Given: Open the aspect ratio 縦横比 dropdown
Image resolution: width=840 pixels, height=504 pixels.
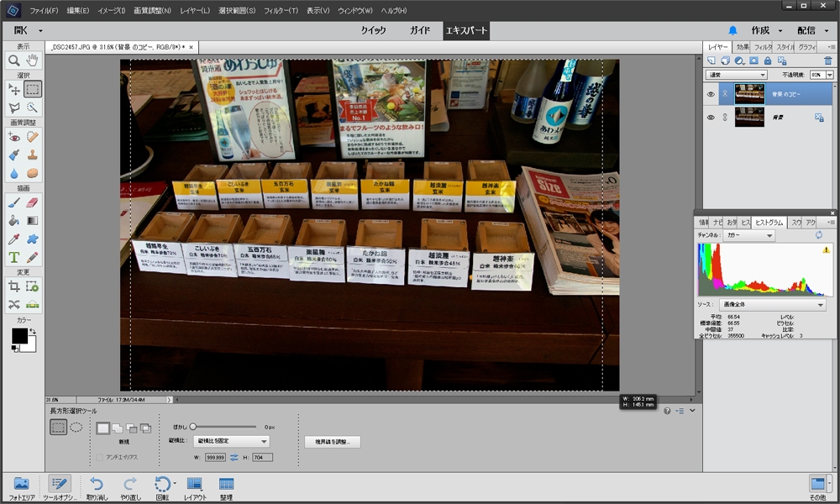Looking at the screenshot, I should click(x=232, y=441).
